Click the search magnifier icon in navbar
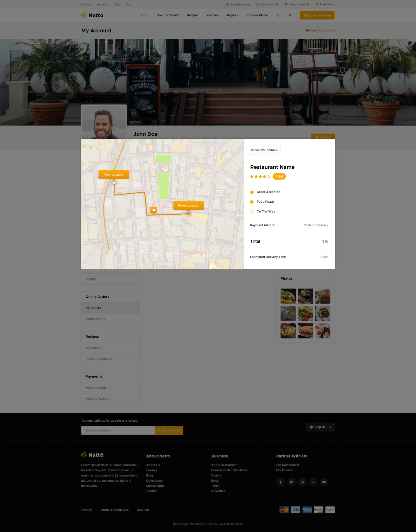This screenshot has height=532, width=416. (x=278, y=15)
